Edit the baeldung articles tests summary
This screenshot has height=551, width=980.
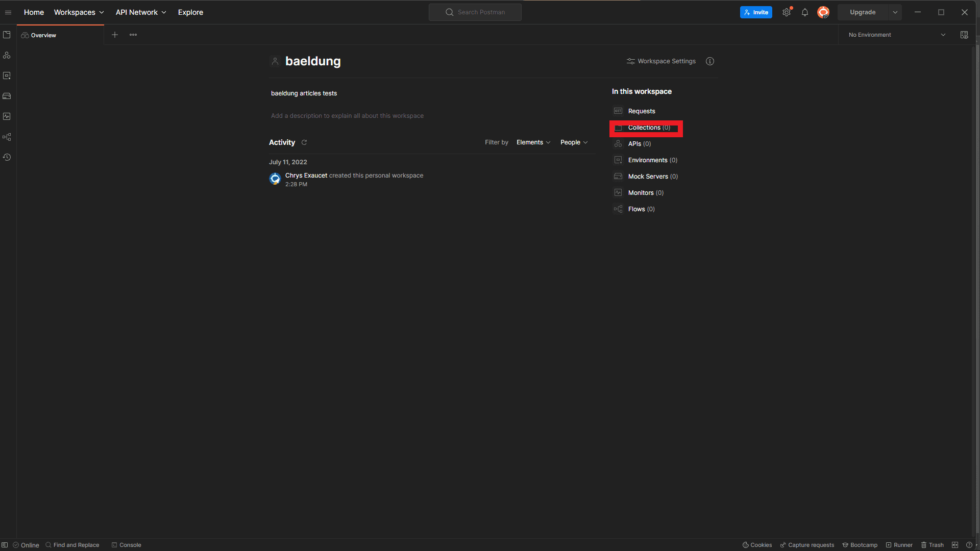click(x=304, y=93)
